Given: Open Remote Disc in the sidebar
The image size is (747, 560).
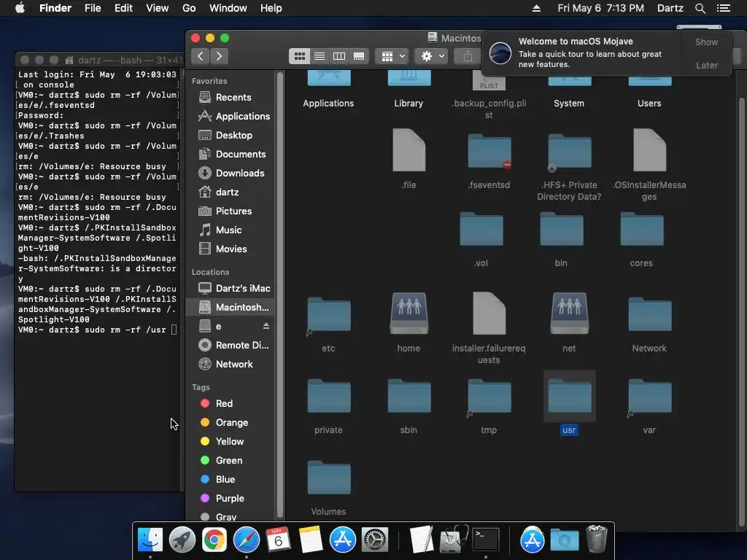Looking at the screenshot, I should click(234, 345).
